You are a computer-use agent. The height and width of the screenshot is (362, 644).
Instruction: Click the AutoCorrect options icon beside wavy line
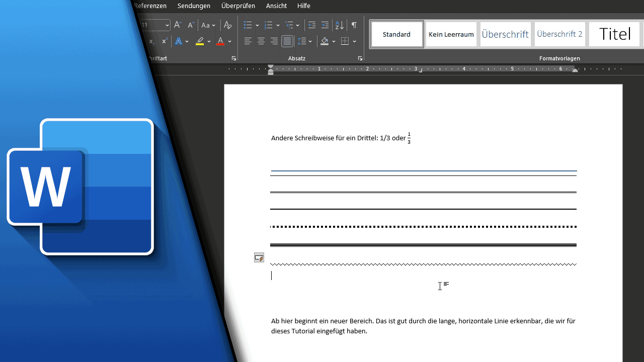coord(259,258)
